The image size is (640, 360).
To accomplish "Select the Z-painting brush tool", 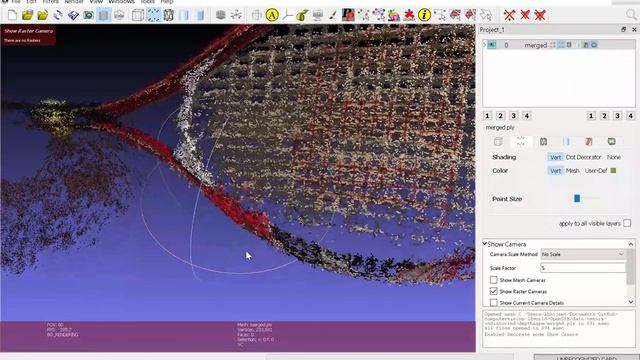I will (333, 16).
